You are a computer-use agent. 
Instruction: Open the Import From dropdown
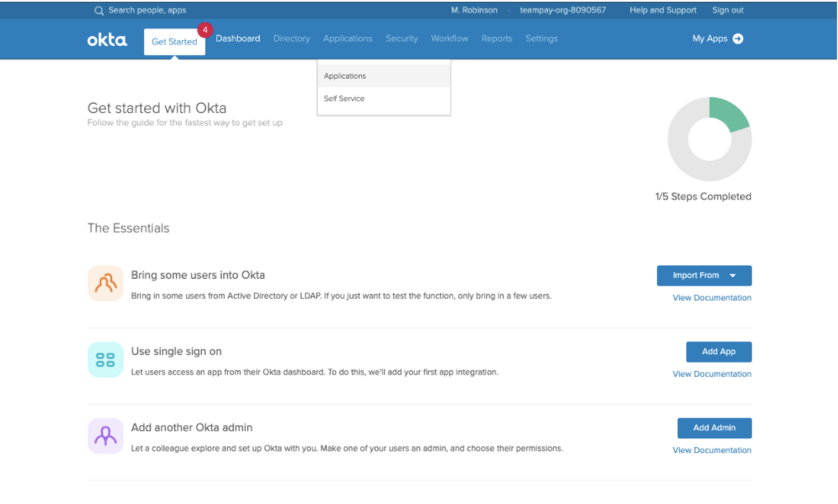tap(704, 275)
